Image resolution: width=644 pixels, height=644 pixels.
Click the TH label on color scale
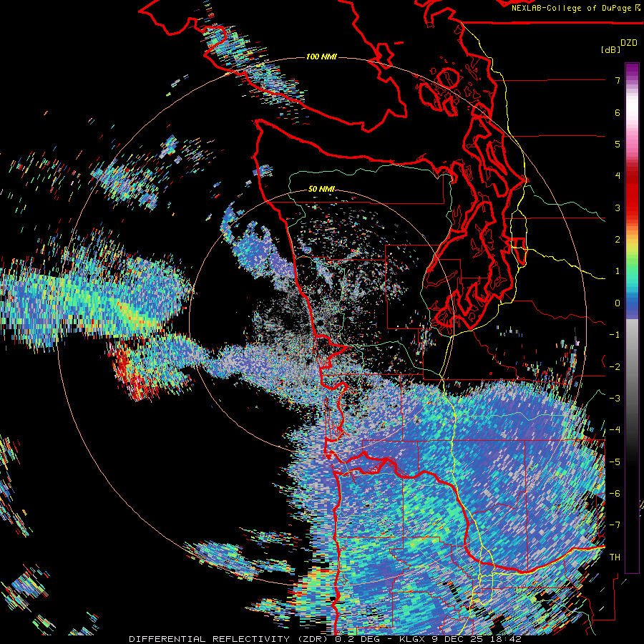(x=615, y=557)
